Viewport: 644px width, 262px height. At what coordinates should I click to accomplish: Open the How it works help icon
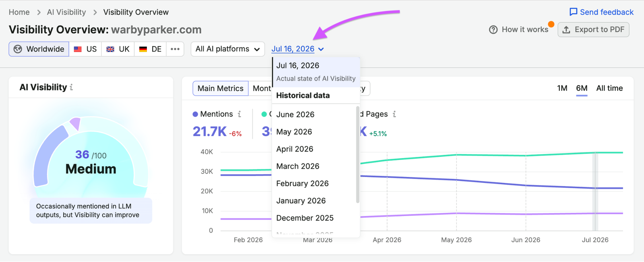pos(493,29)
